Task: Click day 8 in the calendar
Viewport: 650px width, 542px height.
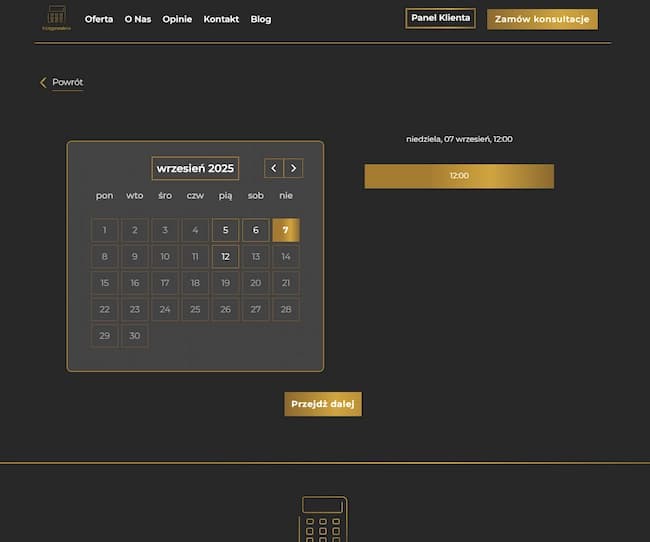Action: click(x=104, y=257)
